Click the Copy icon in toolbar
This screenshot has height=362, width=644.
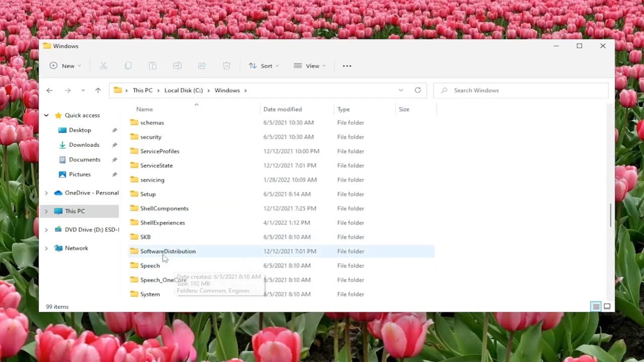click(128, 66)
